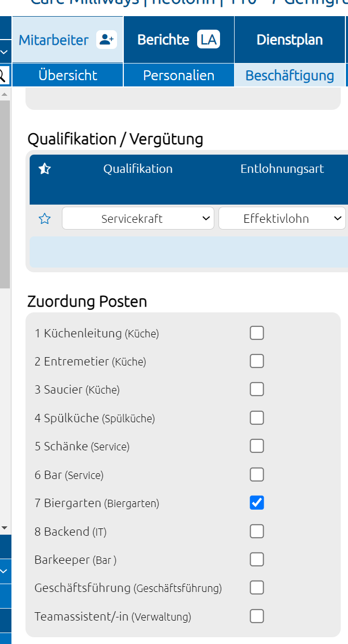The image size is (348, 644).
Task: Go to the Übersicht tab
Action: point(68,75)
